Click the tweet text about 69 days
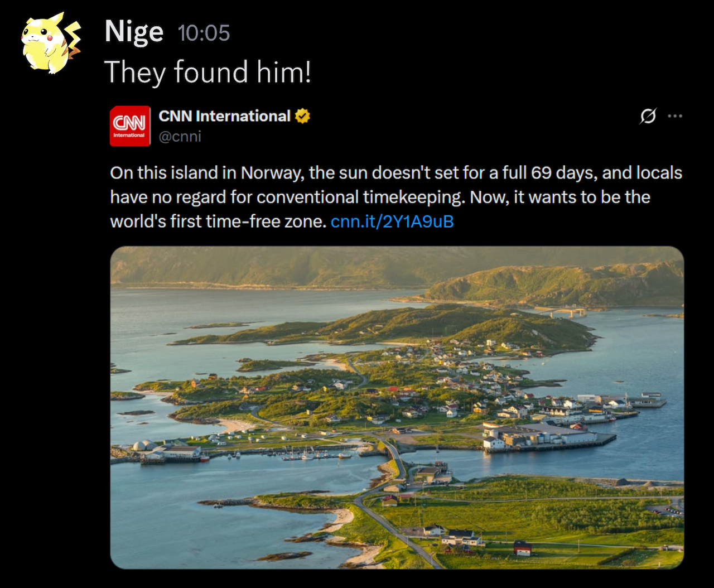This screenshot has height=588, width=714. click(396, 197)
